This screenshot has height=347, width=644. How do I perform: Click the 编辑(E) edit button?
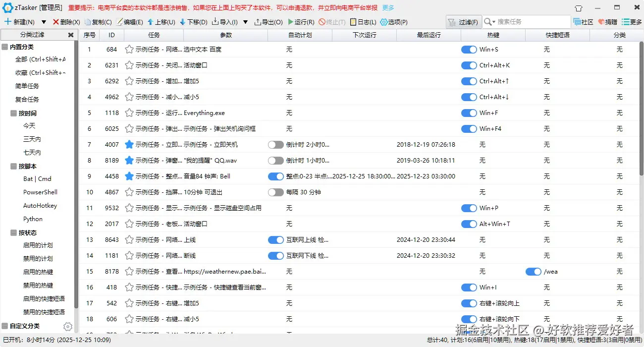129,22
